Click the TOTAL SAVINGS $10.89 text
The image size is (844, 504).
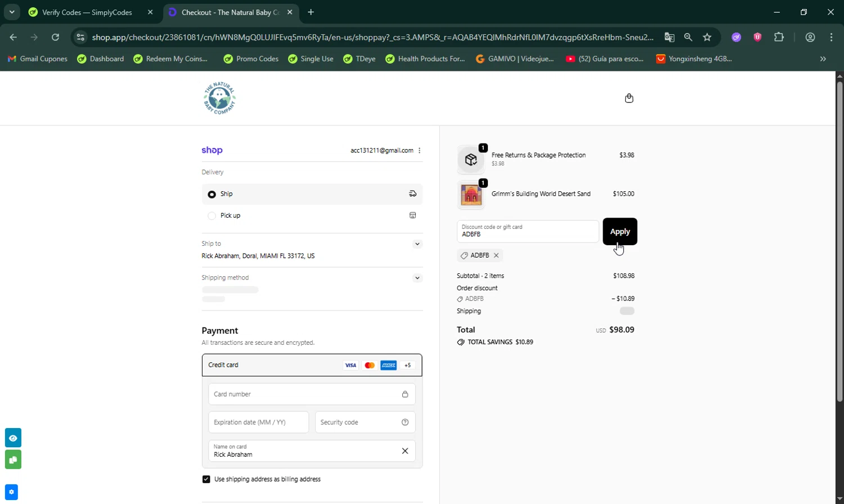click(500, 342)
